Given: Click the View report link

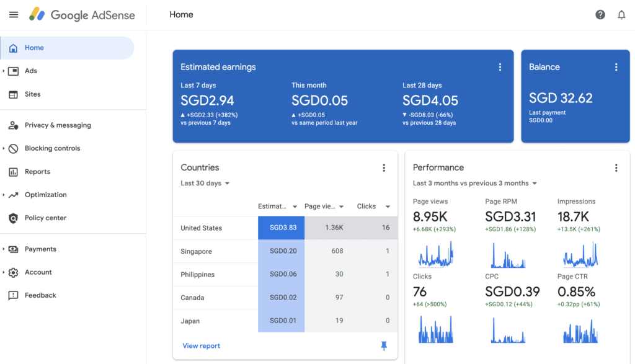Looking at the screenshot, I should (x=202, y=346).
